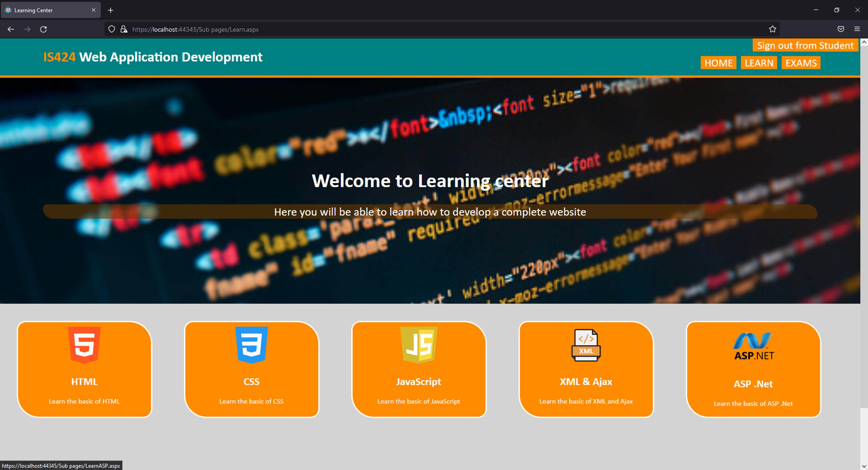The image size is (868, 470).
Task: Open the browser hamburger menu
Action: click(857, 29)
